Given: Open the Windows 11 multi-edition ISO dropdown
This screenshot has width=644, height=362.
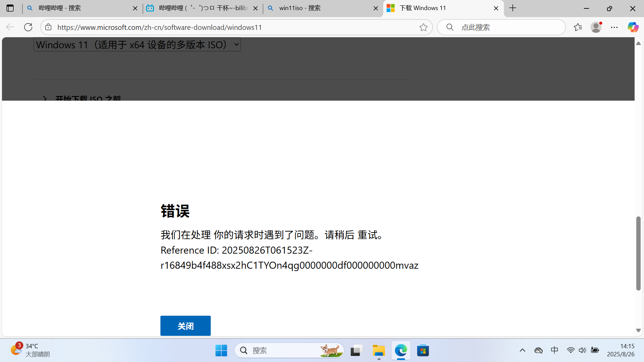Looking at the screenshot, I should coord(137,45).
